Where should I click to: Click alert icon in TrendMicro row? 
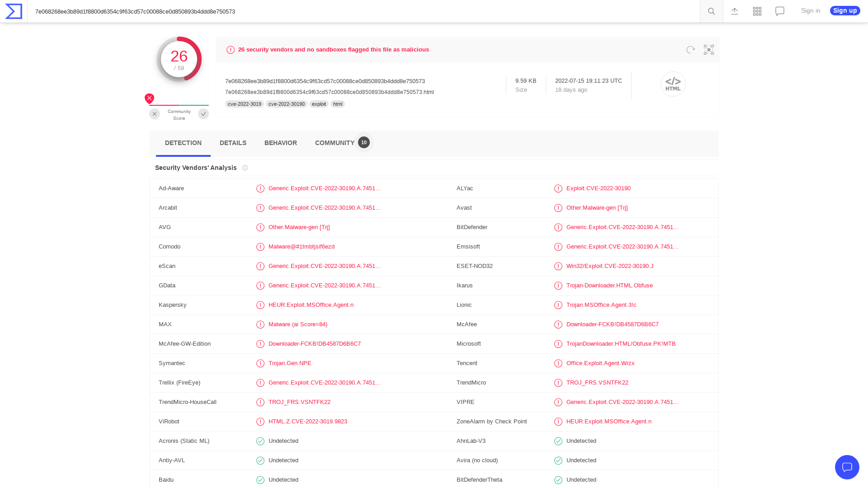tap(558, 383)
